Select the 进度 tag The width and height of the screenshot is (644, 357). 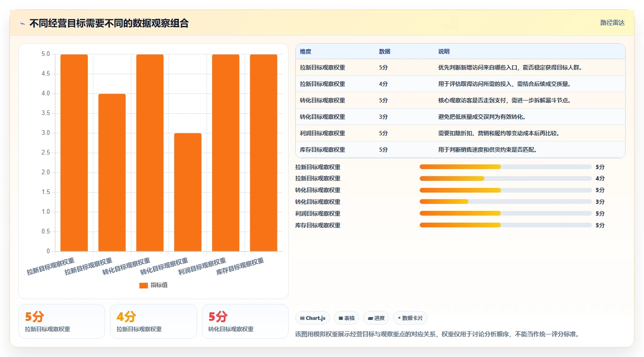point(376,318)
